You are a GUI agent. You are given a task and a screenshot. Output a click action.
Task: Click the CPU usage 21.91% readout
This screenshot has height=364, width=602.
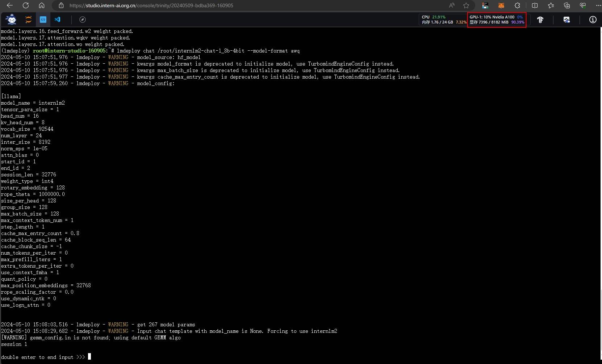[x=434, y=17]
